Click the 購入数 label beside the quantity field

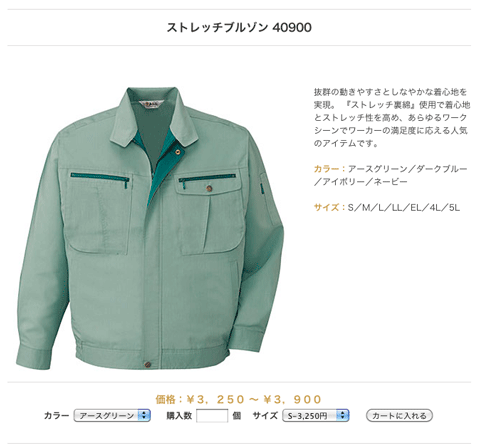(x=179, y=415)
